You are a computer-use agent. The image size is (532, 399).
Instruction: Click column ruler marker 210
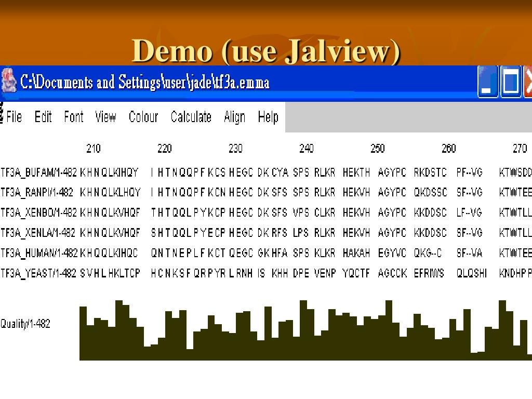click(x=94, y=148)
